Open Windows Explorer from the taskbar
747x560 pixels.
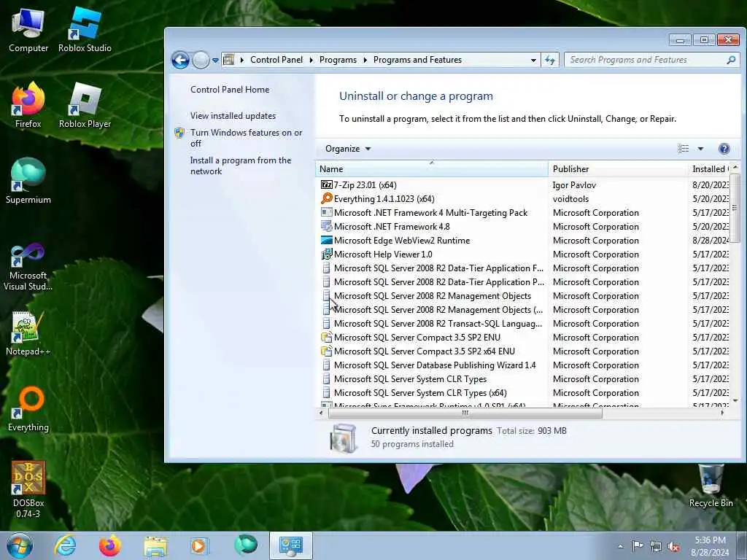tap(155, 546)
